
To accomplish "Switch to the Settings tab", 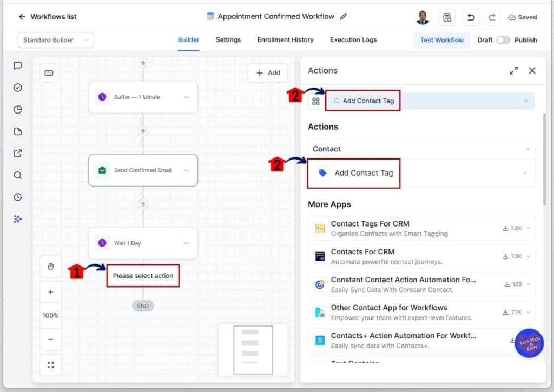I will click(x=228, y=40).
